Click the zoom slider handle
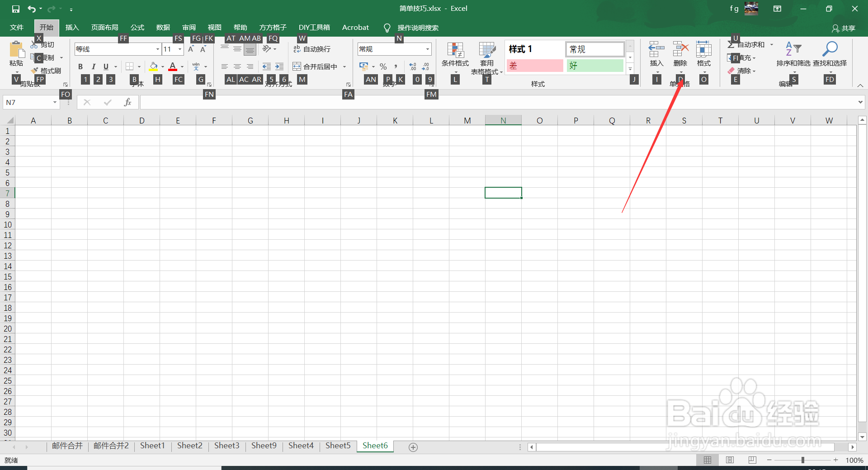Screen dimensions: 868x470 [803, 460]
